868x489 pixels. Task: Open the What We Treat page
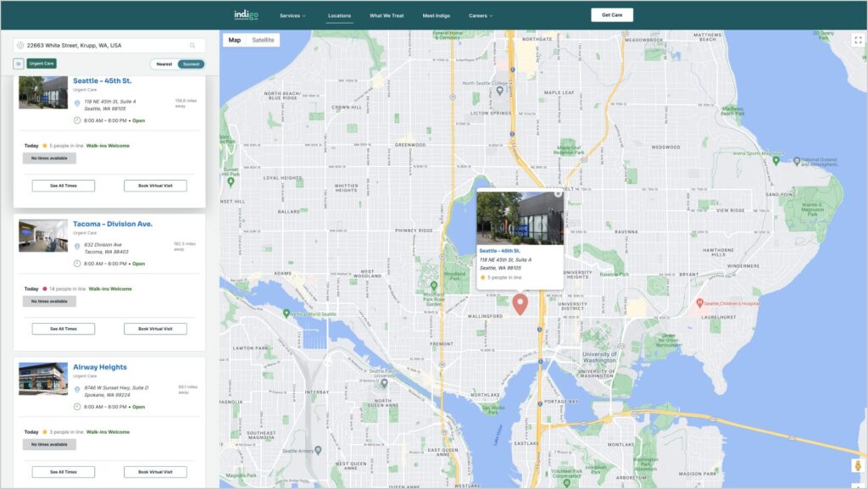pyautogui.click(x=387, y=15)
